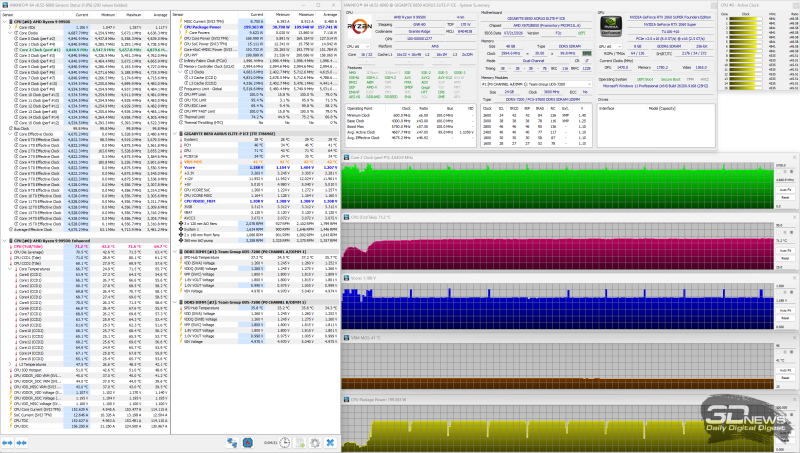
Task: Click Reset in Core 2 Clock graph
Action: tap(785, 197)
